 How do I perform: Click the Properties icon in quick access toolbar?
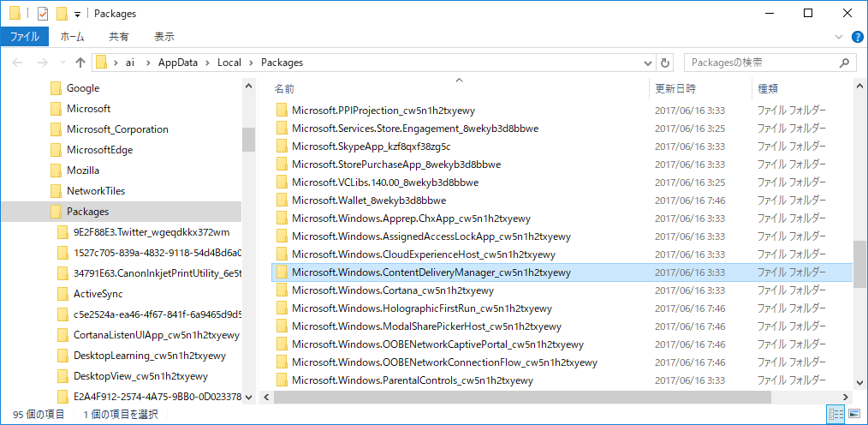pyautogui.click(x=43, y=14)
